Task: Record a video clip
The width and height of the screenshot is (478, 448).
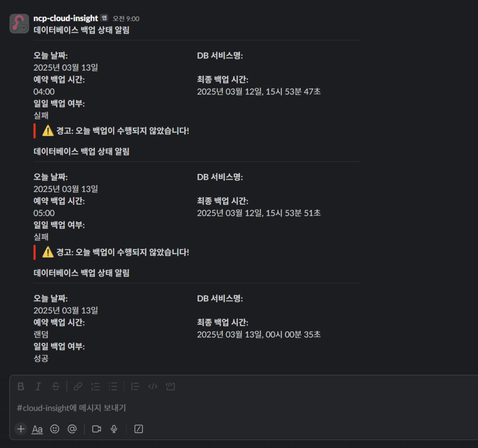Action: point(97,429)
